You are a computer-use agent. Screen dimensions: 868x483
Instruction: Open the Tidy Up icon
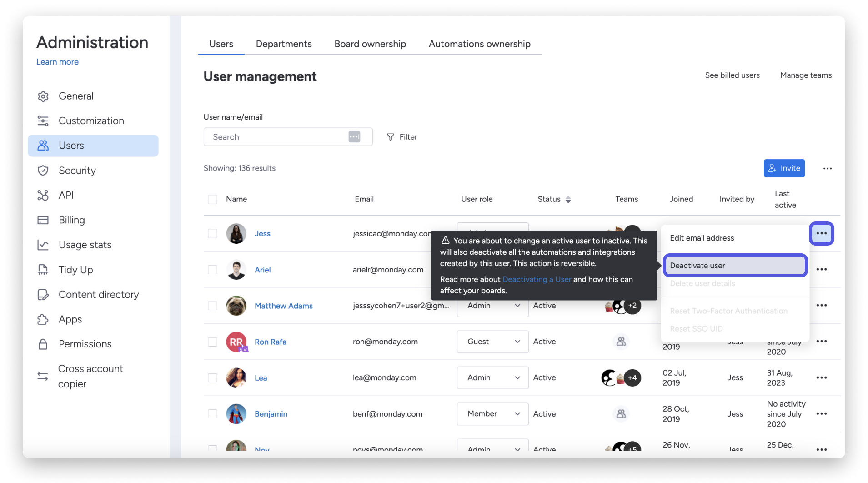43,270
